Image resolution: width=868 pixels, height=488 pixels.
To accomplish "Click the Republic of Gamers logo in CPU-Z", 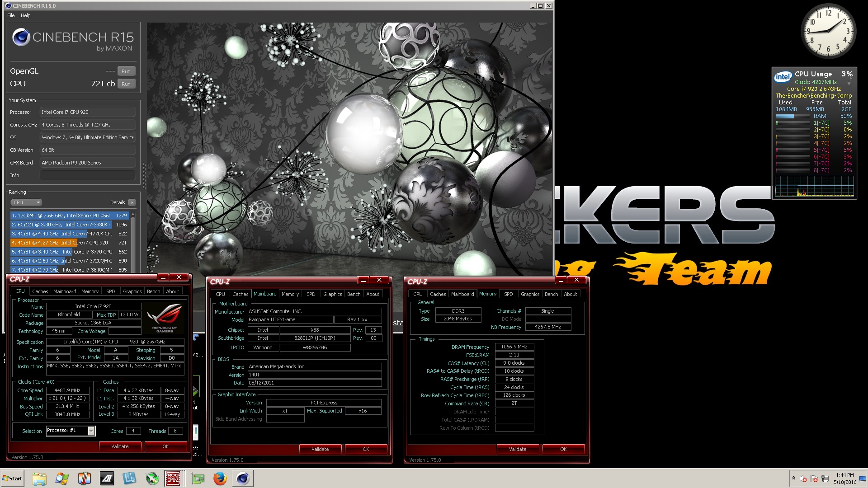I will 165,318.
